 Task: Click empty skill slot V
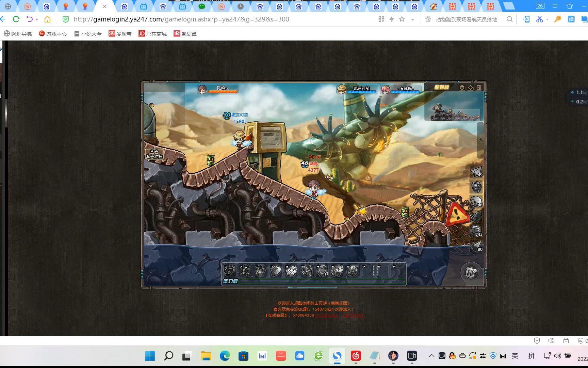(368, 271)
